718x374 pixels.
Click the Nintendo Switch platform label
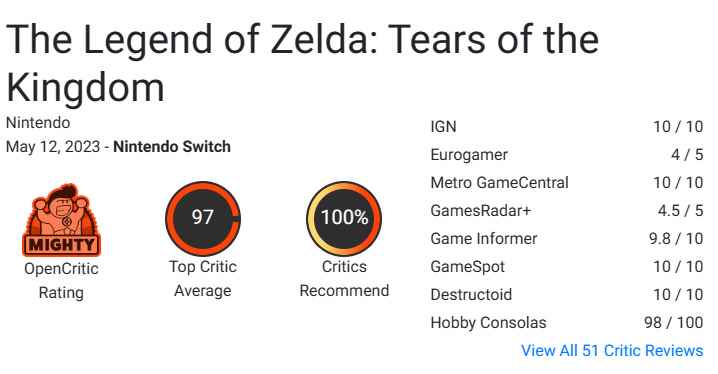172,147
